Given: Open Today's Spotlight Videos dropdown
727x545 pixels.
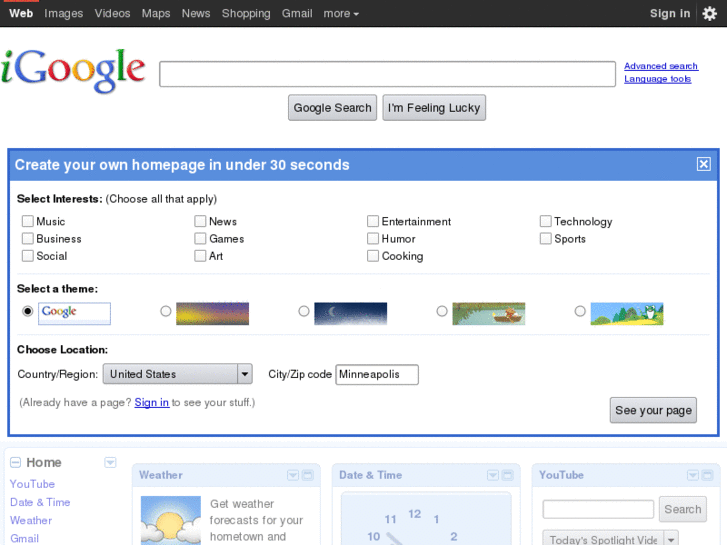Looking at the screenshot, I should coord(611,538).
